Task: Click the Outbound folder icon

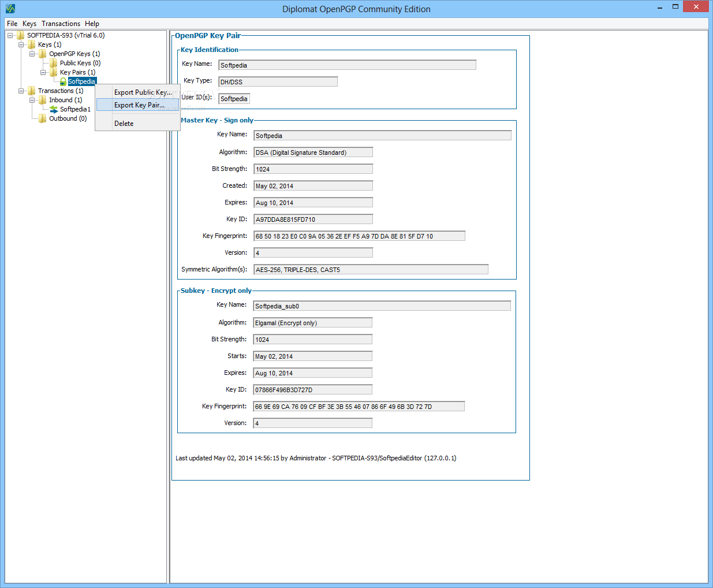Action: 43,118
